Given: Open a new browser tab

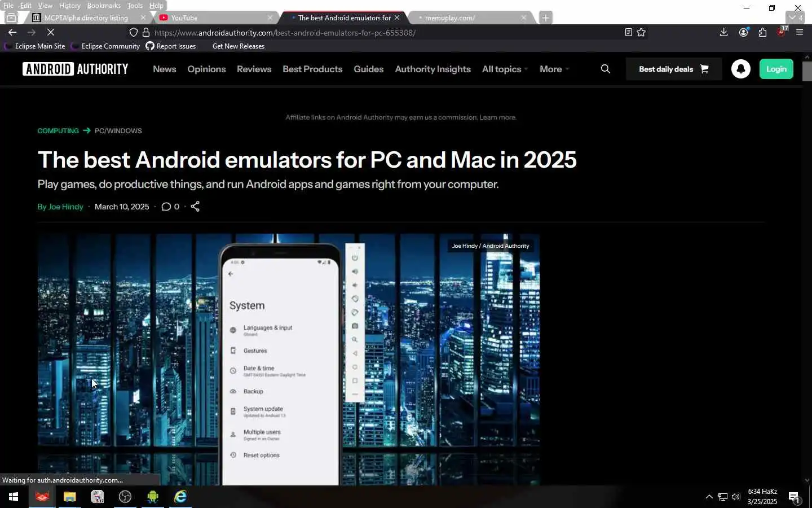Looking at the screenshot, I should tap(545, 17).
